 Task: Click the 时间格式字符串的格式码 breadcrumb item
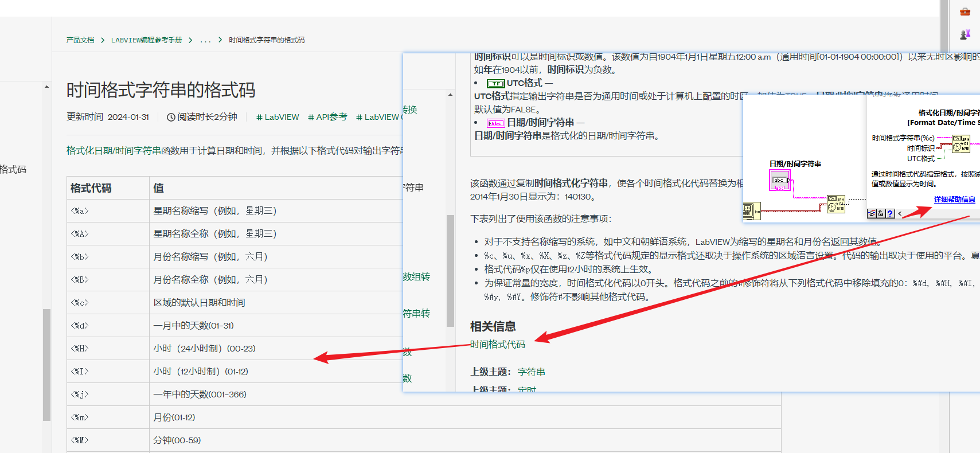[x=267, y=40]
